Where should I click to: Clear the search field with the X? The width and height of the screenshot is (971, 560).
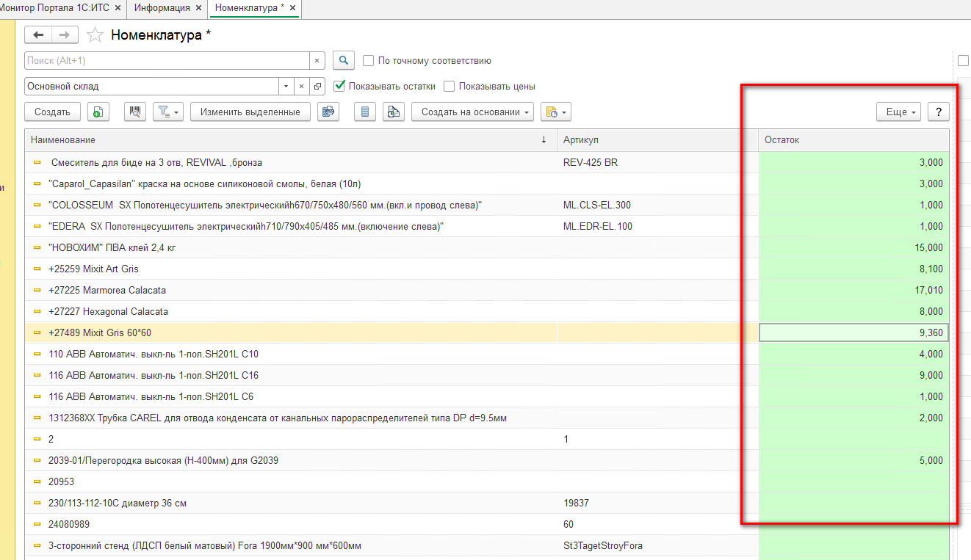click(317, 61)
